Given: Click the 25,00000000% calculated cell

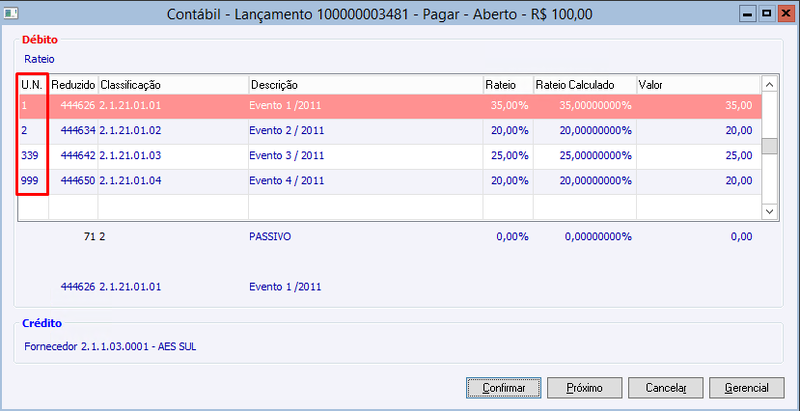Looking at the screenshot, I should point(585,156).
